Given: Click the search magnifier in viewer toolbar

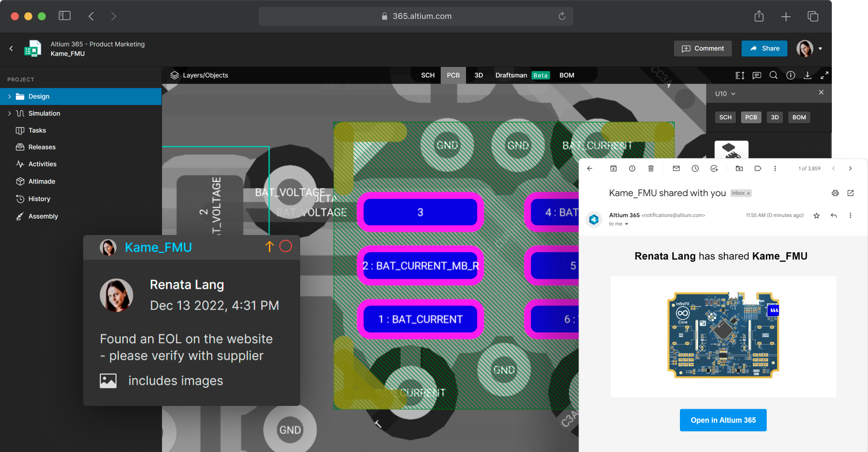Looking at the screenshot, I should (774, 75).
